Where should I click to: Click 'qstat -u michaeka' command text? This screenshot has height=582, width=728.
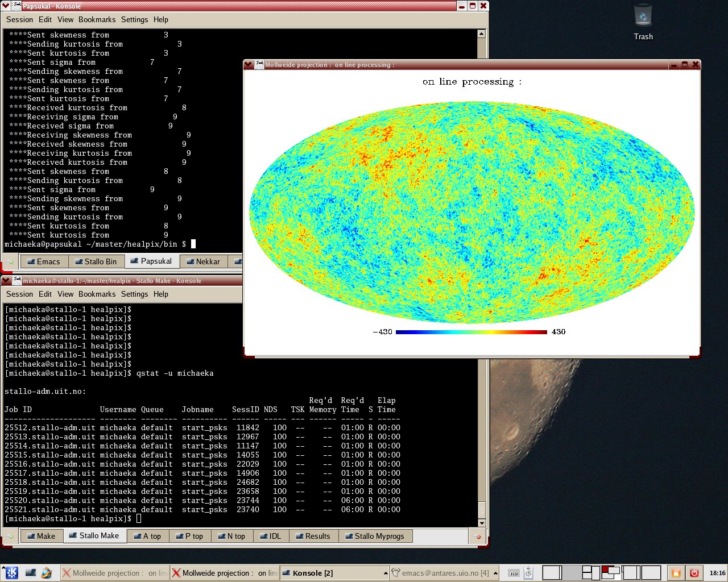tap(175, 373)
